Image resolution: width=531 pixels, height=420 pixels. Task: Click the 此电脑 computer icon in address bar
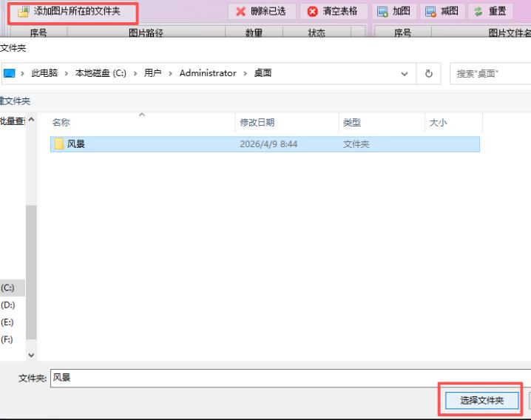tap(9, 73)
